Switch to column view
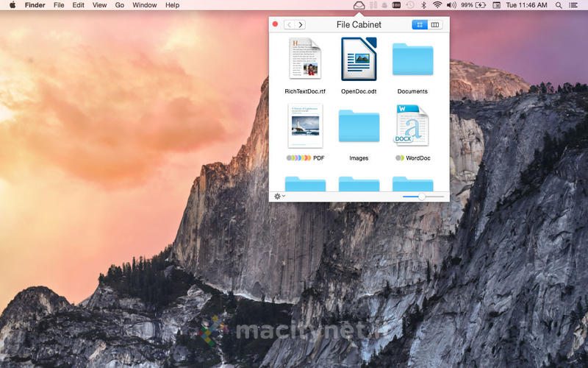The width and height of the screenshot is (588, 368). click(x=435, y=25)
